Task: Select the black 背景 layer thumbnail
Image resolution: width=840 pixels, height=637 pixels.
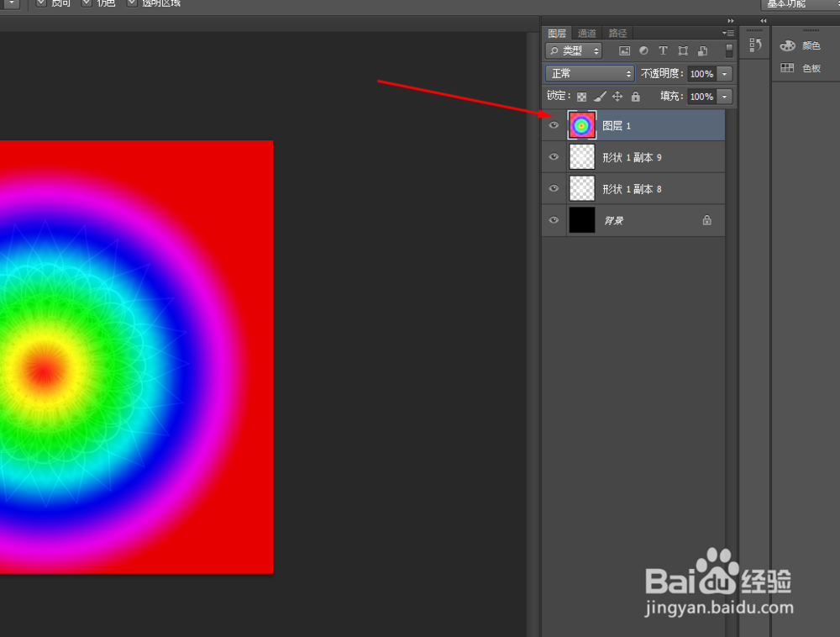Action: pos(582,220)
